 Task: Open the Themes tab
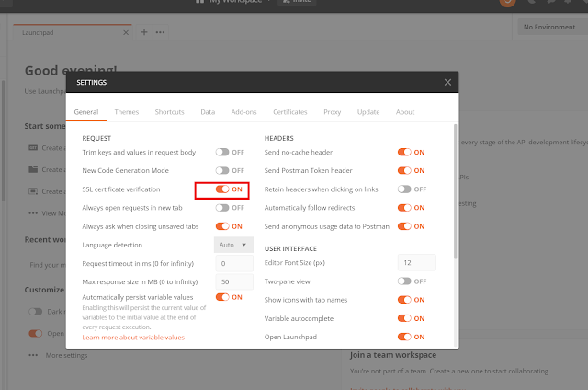tap(127, 112)
